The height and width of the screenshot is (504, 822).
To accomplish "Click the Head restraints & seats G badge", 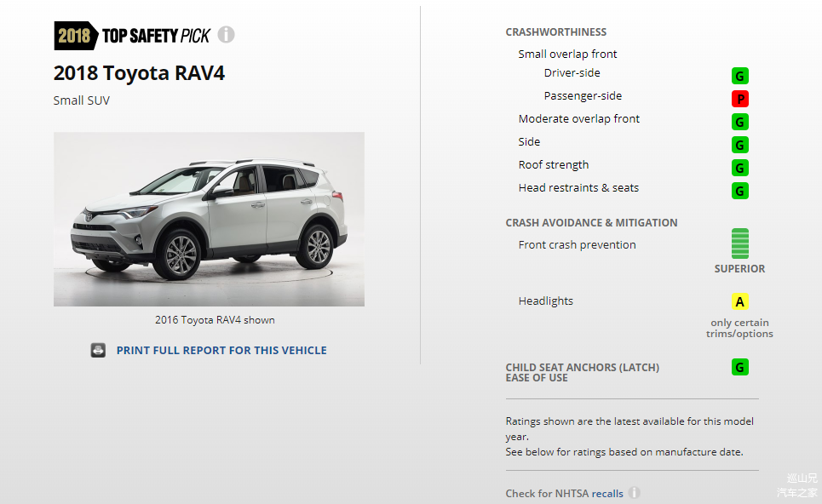I will click(739, 191).
